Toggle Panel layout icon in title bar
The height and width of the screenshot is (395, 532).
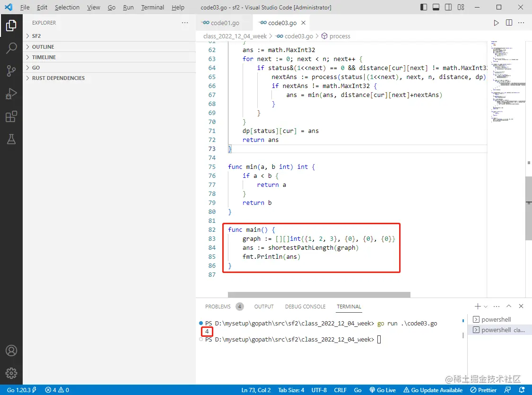436,7
